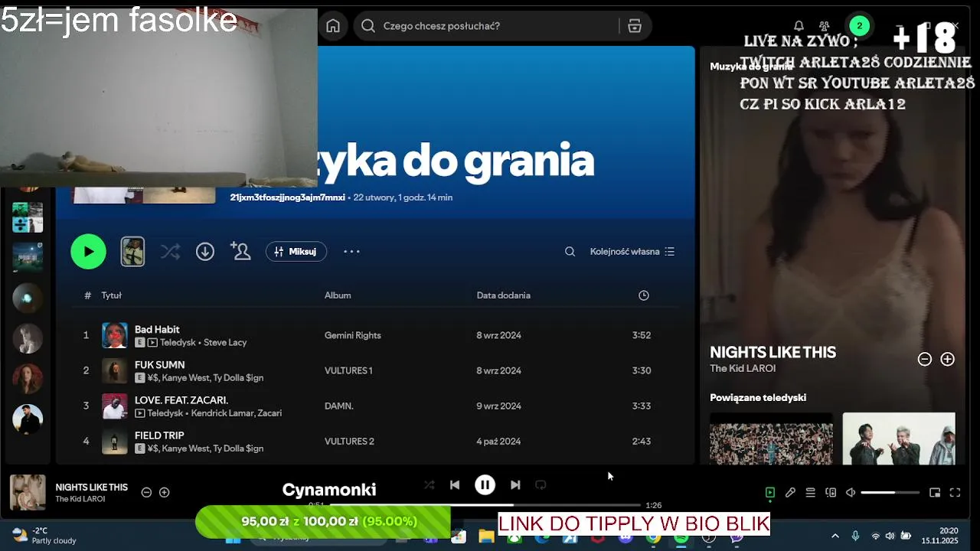The image size is (980, 551).
Task: Click now playing album cover in bottom bar
Action: (x=28, y=492)
